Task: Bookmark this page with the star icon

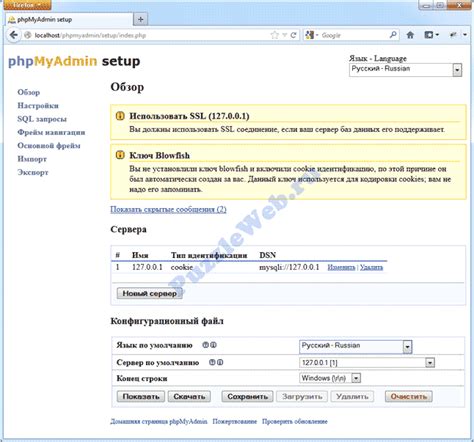Action: (274, 35)
